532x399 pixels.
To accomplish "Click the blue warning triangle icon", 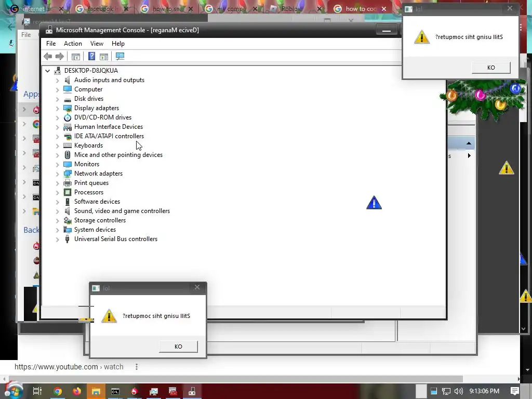I will point(374,203).
